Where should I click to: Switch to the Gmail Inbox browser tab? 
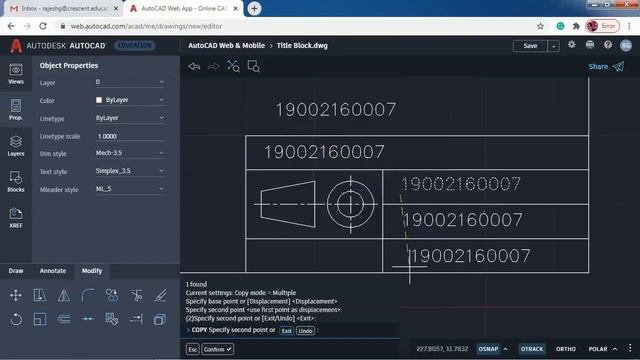tap(63, 9)
